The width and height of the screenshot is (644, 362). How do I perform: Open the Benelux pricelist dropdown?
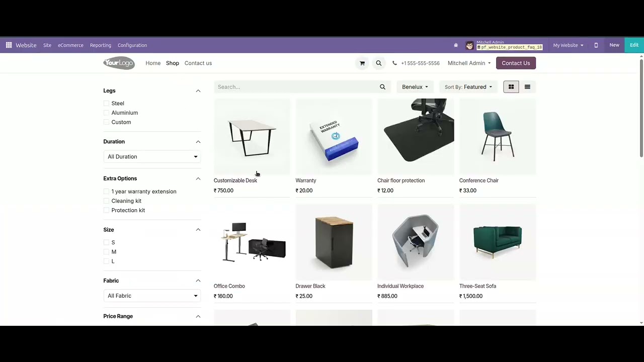click(415, 87)
